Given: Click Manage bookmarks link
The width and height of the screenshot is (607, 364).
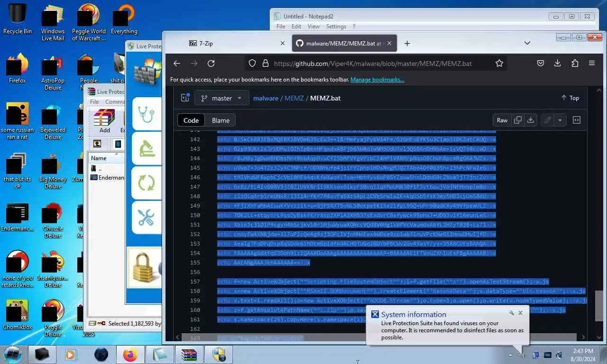Looking at the screenshot, I should click(x=377, y=80).
